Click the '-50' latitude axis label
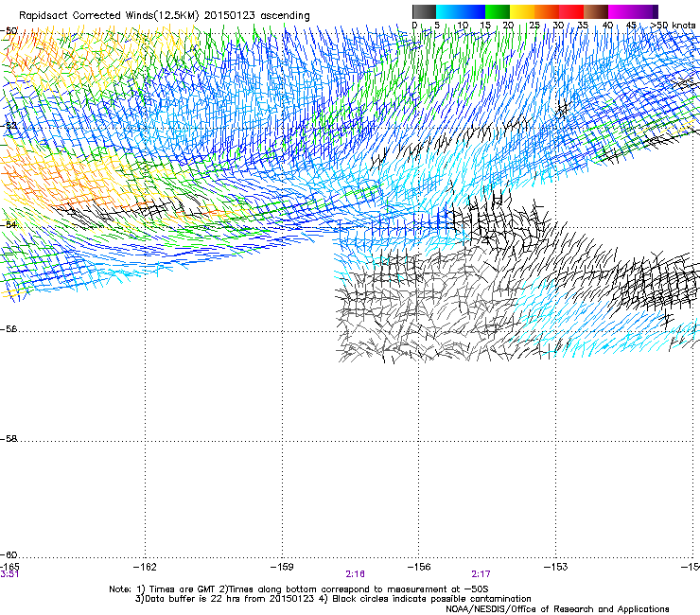The width and height of the screenshot is (700, 615). [9, 31]
